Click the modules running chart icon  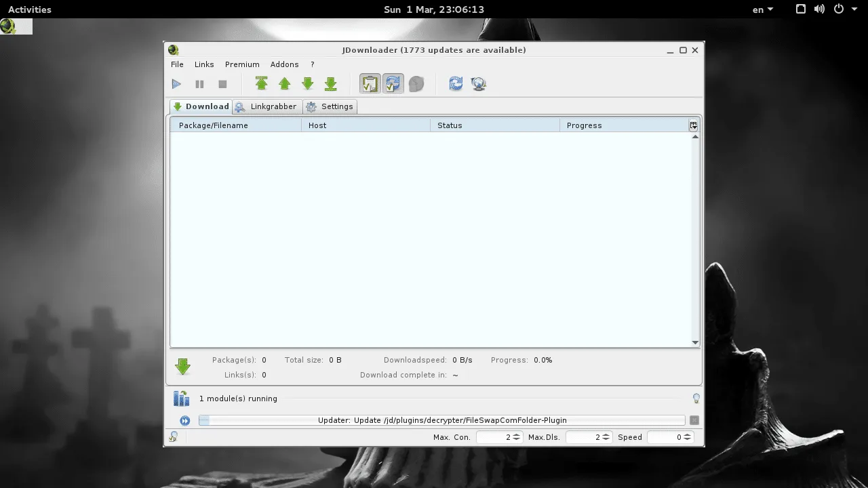181,399
